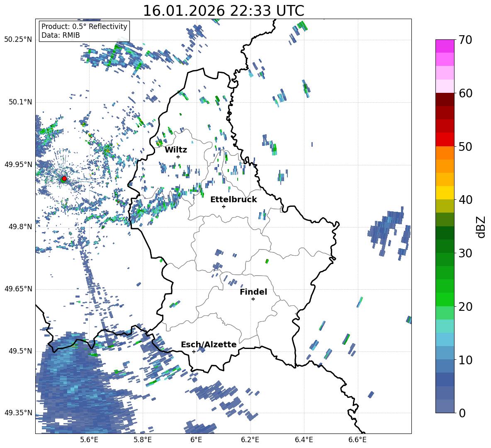Pick the magenta top colorbar segment
Image resolution: width=491 pixels, height=448 pixels.
pos(445,46)
